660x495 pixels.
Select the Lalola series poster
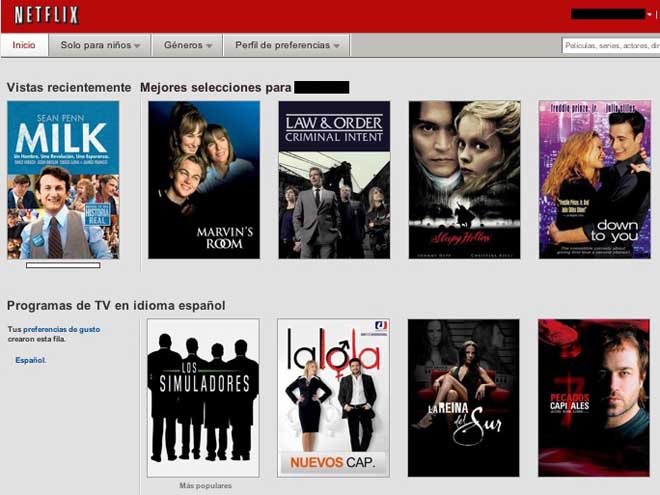pos(333,397)
